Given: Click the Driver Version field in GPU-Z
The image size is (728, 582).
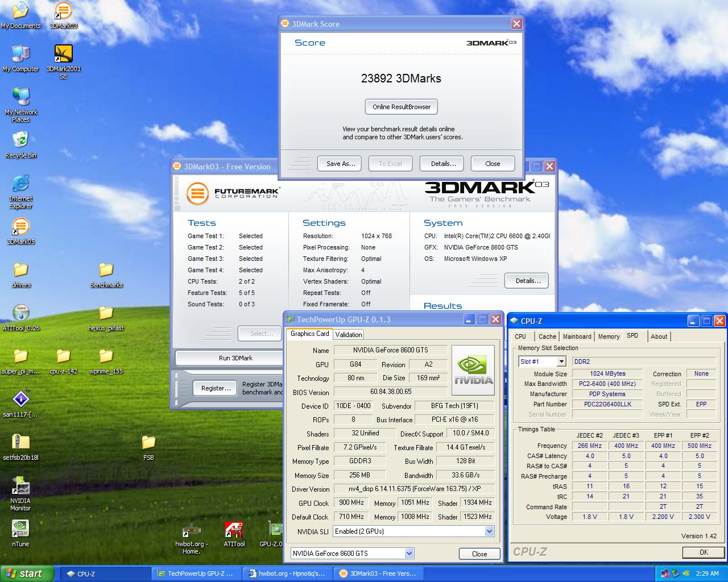Looking at the screenshot, I should pos(414,489).
